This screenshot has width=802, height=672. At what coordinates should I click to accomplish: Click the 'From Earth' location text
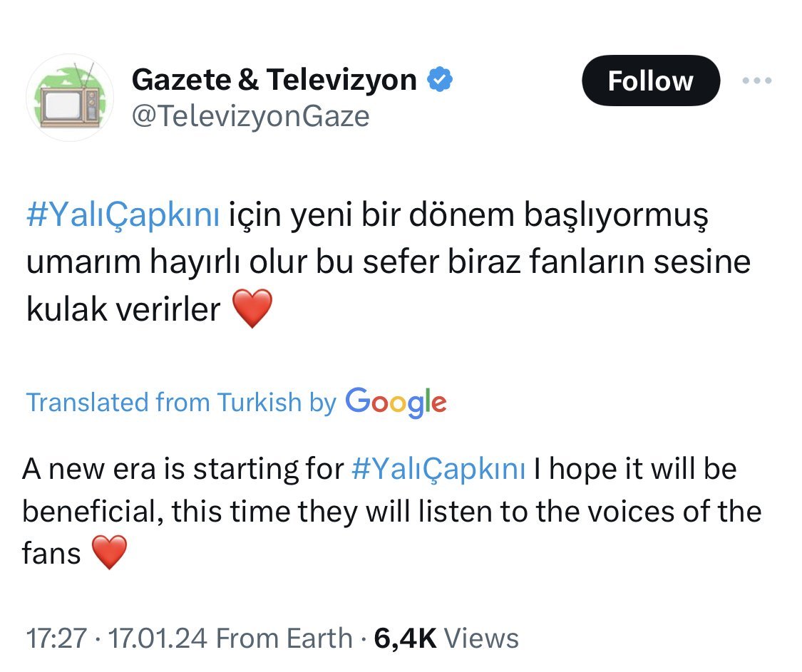coord(284,638)
